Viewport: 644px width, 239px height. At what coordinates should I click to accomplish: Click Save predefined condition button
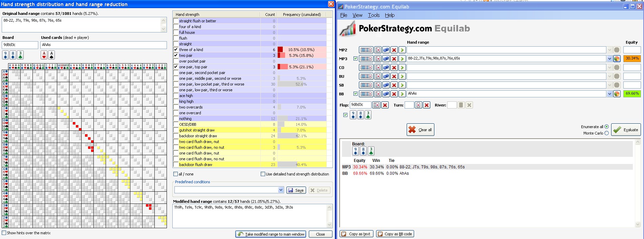point(296,190)
